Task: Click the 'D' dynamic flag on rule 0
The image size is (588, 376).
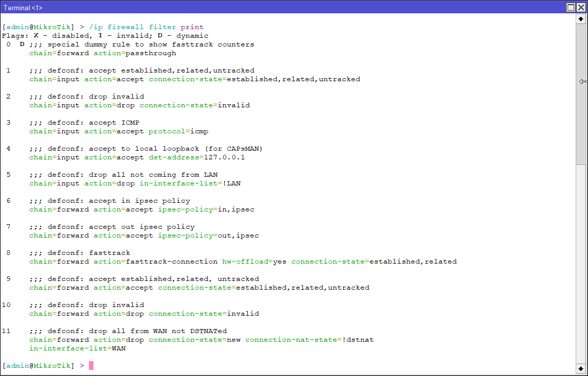Action: (x=22, y=44)
